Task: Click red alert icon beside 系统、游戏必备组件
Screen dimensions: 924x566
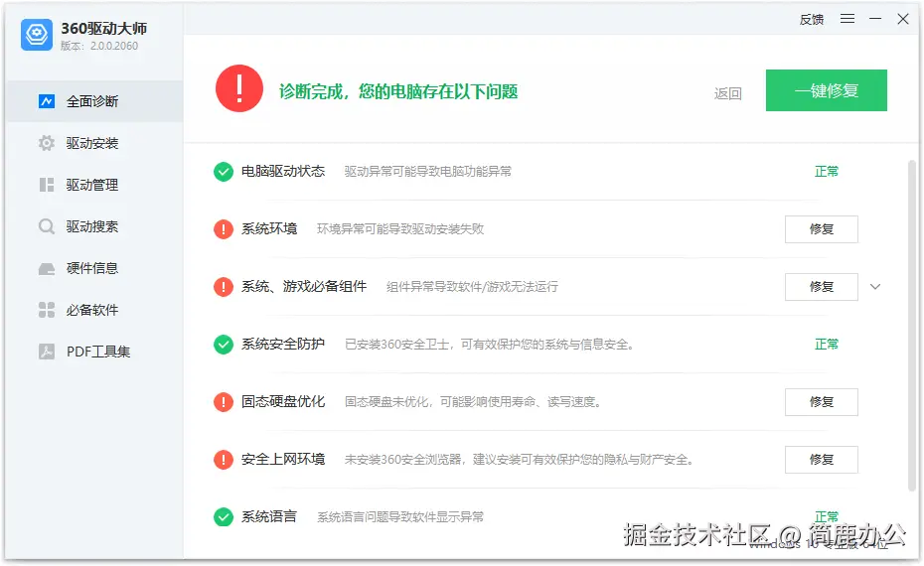Action: tap(224, 287)
